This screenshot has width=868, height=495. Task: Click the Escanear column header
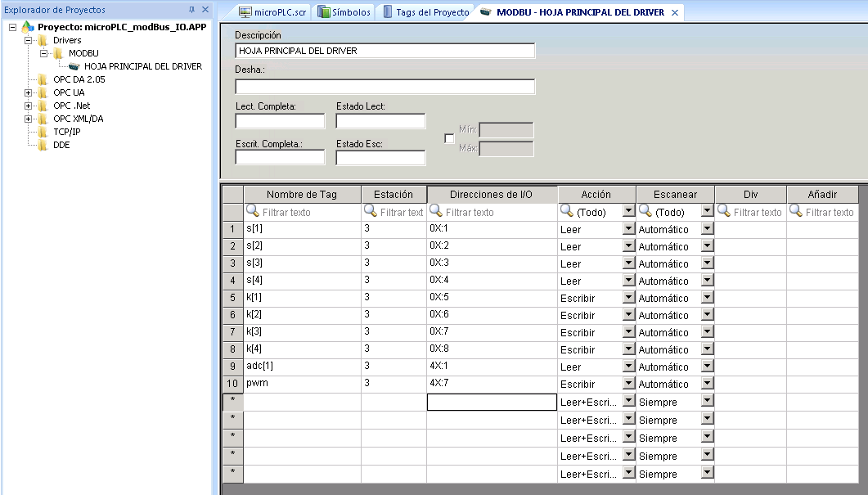[676, 195]
